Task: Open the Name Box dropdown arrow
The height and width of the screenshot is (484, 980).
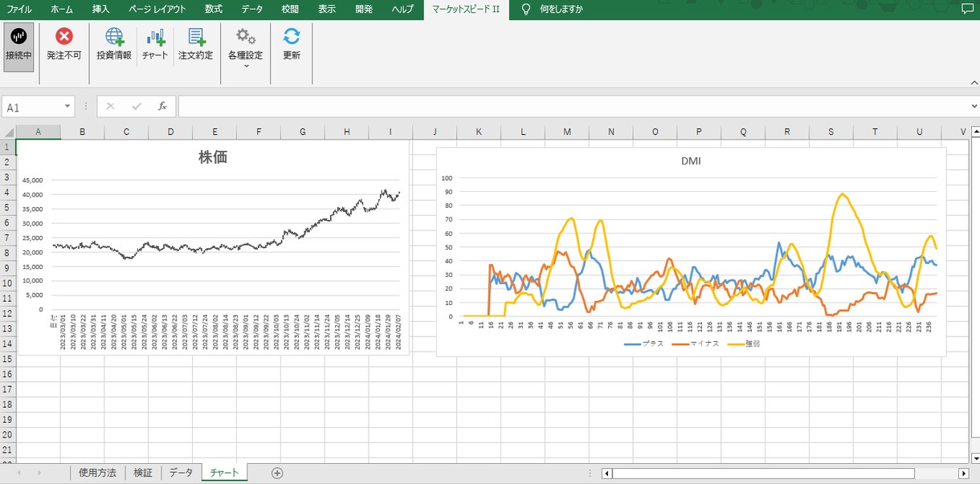Action: click(68, 106)
